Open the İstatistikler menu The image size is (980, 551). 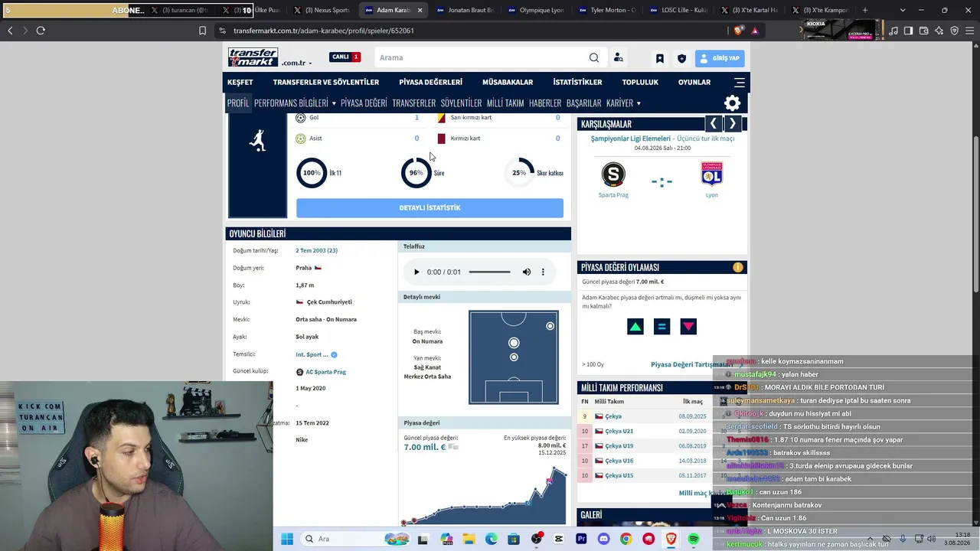577,82
